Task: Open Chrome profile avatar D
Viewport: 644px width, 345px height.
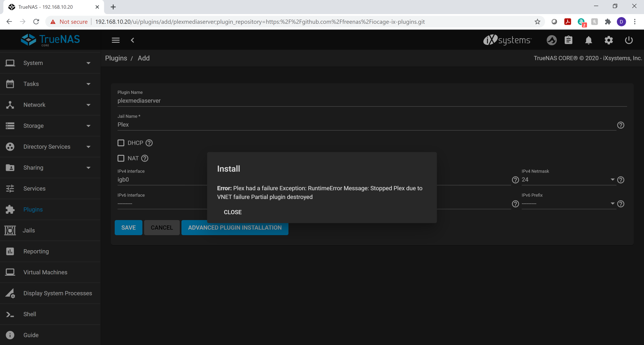Action: (x=622, y=22)
